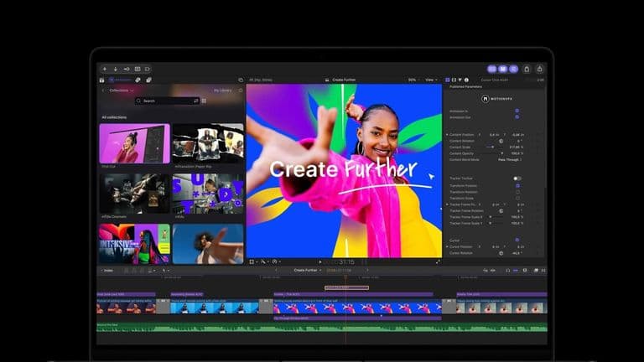Image resolution: width=644 pixels, height=362 pixels.
Task: Toggle the timeline layout button at top right
Action: (503, 69)
